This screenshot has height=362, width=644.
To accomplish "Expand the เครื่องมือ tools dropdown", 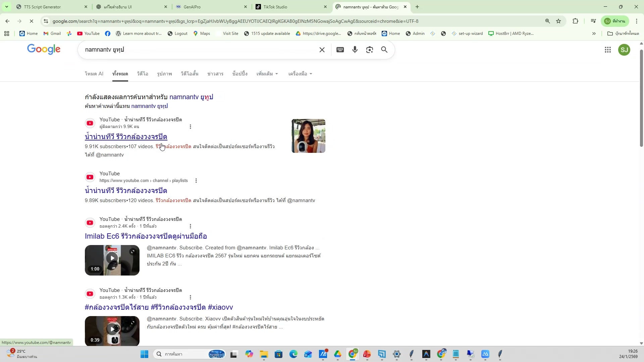I will 300,74.
